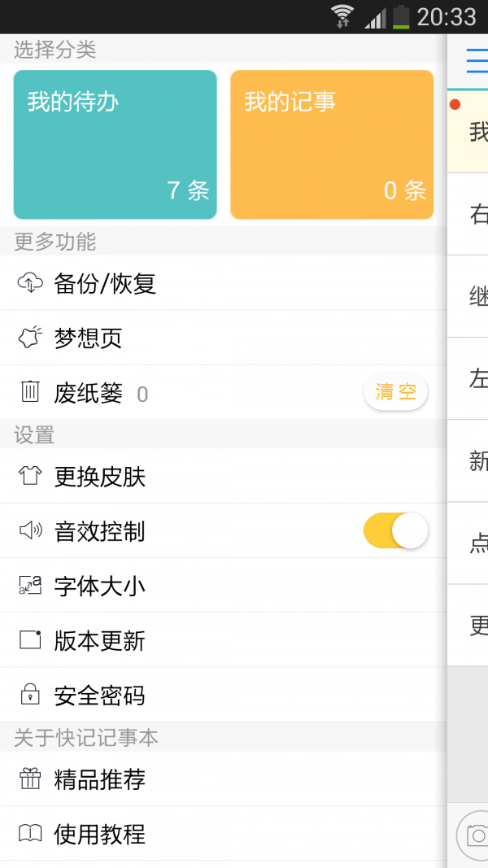The width and height of the screenshot is (488, 868).
Task: Toggle the 音效控制 sound switch
Action: tap(395, 531)
